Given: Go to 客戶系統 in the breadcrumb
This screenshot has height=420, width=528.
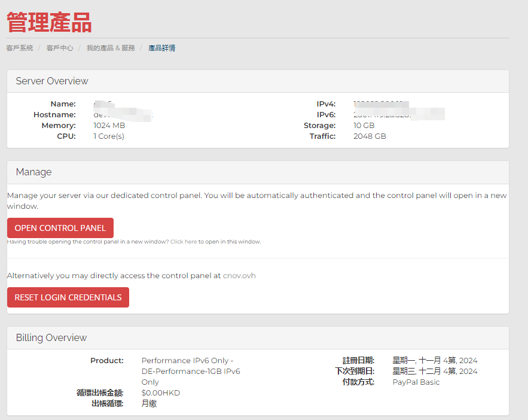Looking at the screenshot, I should 20,48.
